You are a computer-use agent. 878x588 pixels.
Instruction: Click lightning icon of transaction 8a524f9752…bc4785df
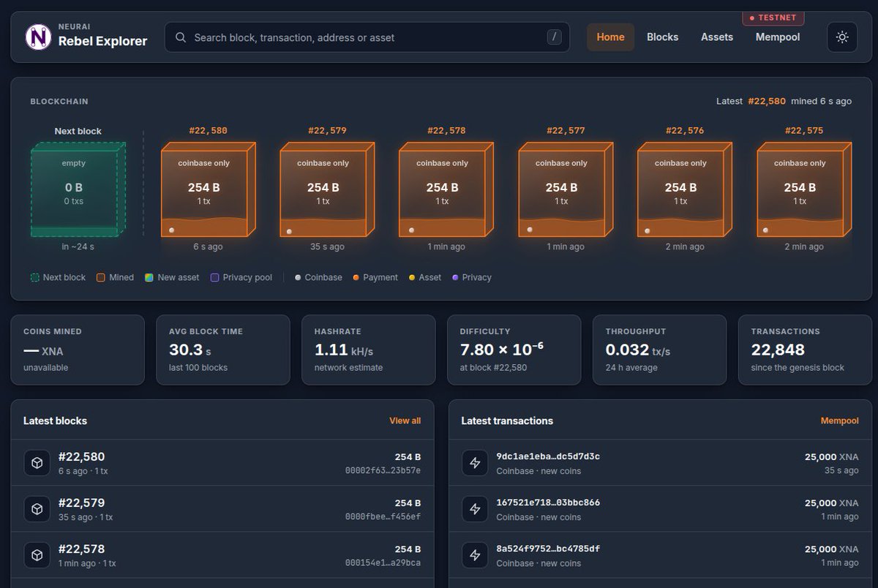click(x=475, y=555)
